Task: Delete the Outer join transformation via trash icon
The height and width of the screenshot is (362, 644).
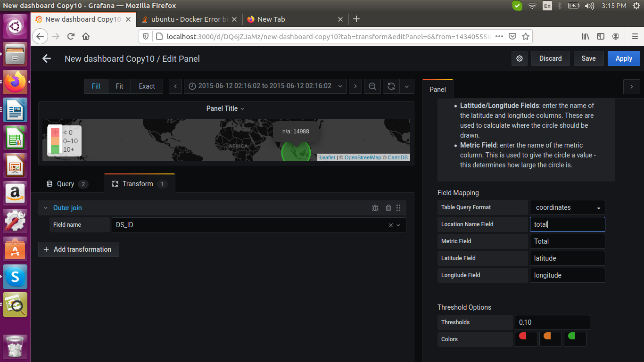Action: point(388,207)
